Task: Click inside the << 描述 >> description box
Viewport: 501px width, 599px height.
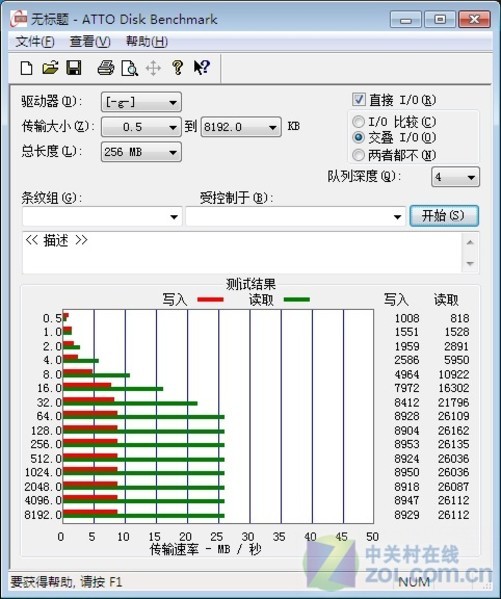Action: pyautogui.click(x=242, y=252)
